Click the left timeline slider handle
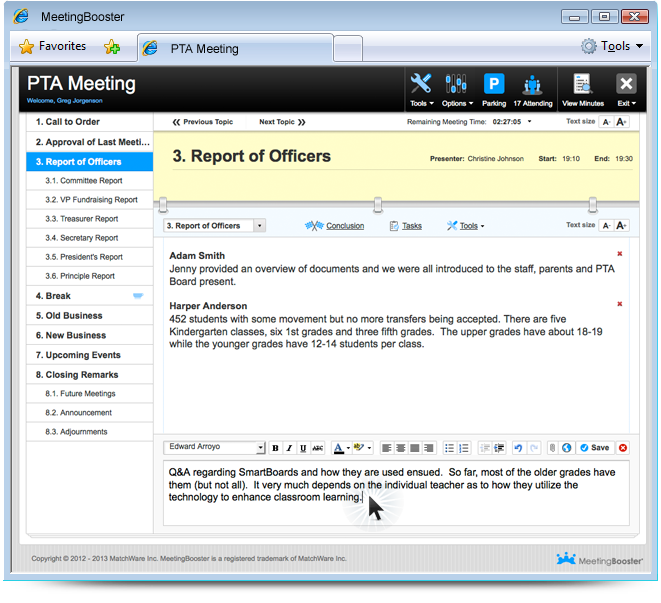This screenshot has height=603, width=661. (x=163, y=205)
